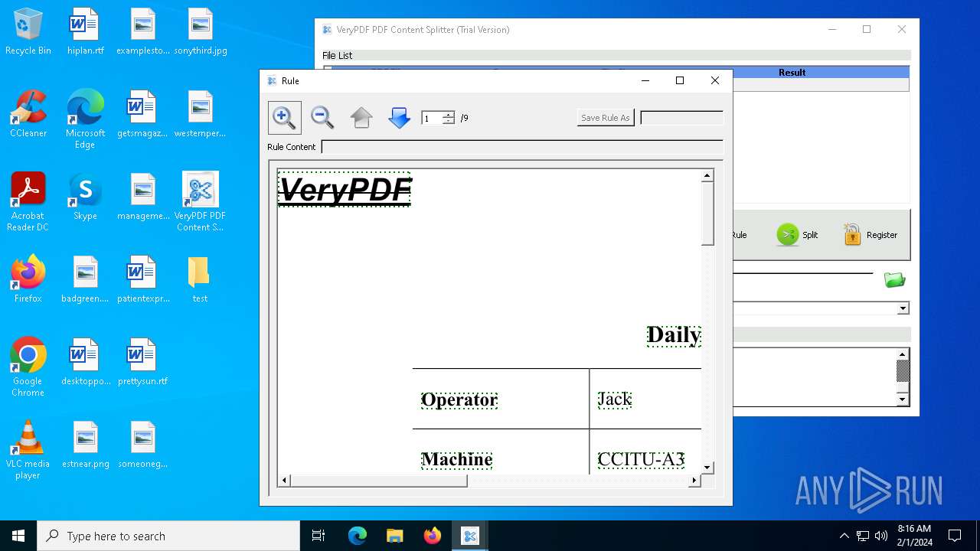Select the VeryPDF text block in preview

[x=345, y=189]
